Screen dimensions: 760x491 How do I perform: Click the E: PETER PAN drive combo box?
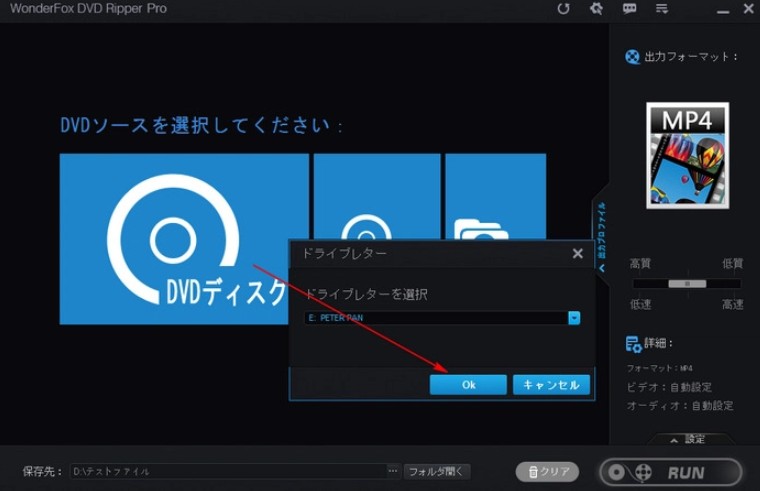pos(442,318)
